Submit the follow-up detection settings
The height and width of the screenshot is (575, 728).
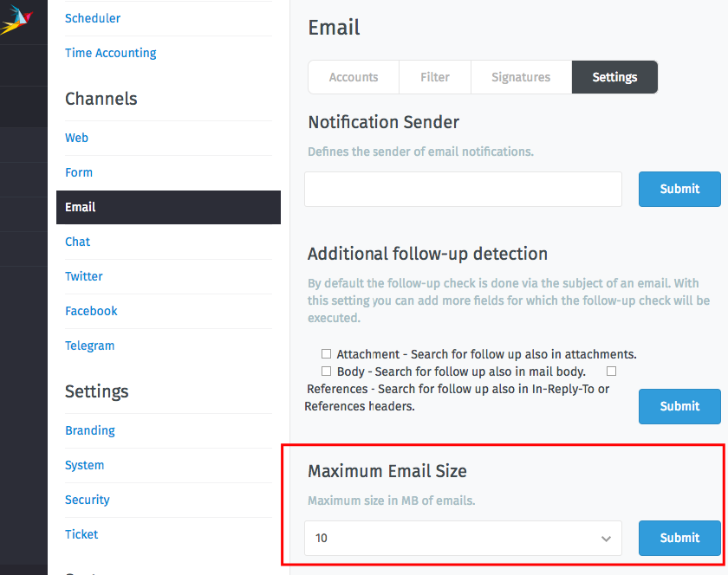[679, 406]
